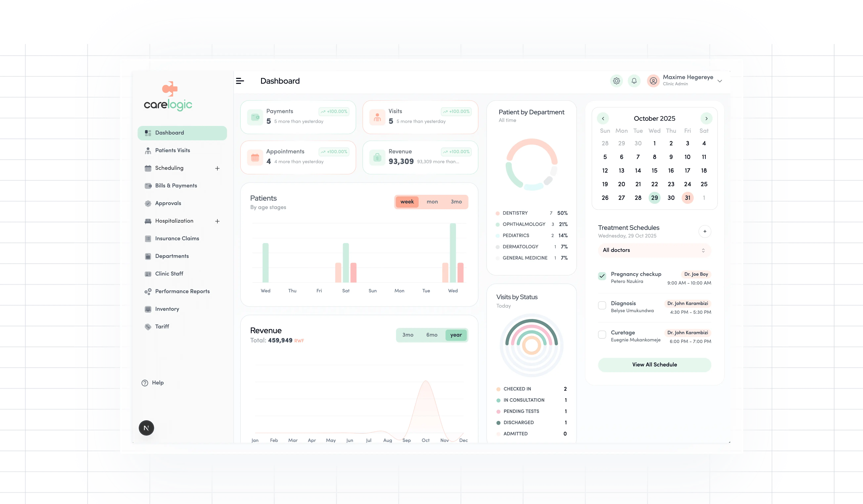The width and height of the screenshot is (863, 504).
Task: Click the settings gear icon
Action: tap(616, 81)
